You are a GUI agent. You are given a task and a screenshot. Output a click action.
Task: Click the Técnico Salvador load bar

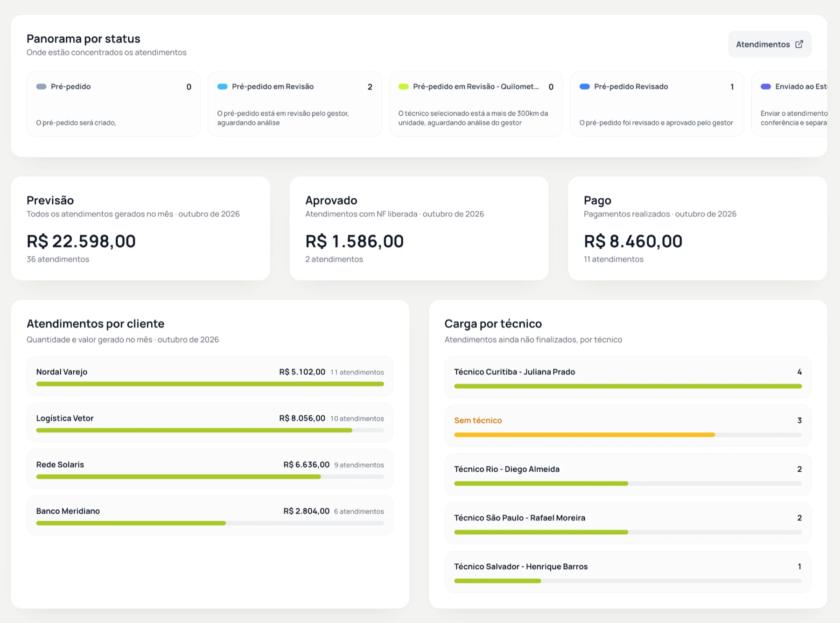click(x=628, y=581)
